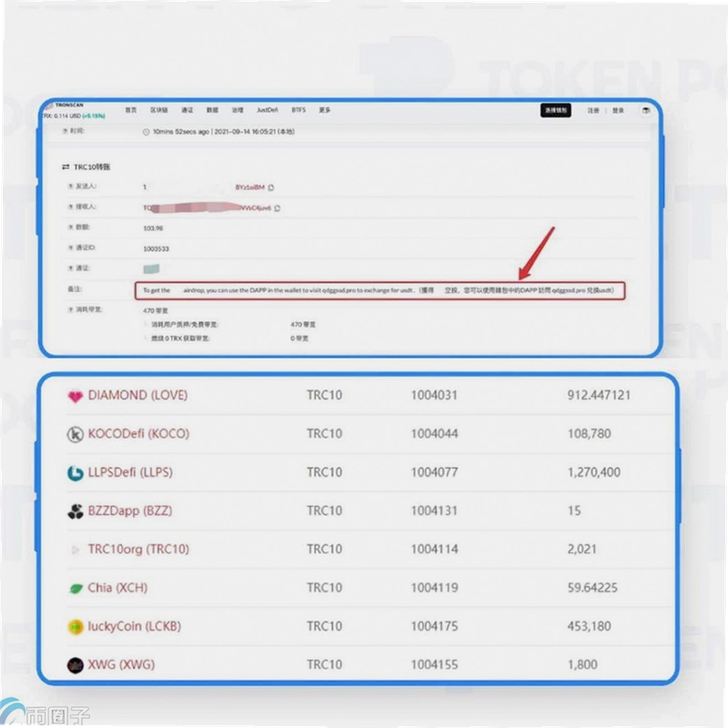The image size is (728, 728).
Task: Copy the receiver address with the copy icon
Action: pos(278,208)
